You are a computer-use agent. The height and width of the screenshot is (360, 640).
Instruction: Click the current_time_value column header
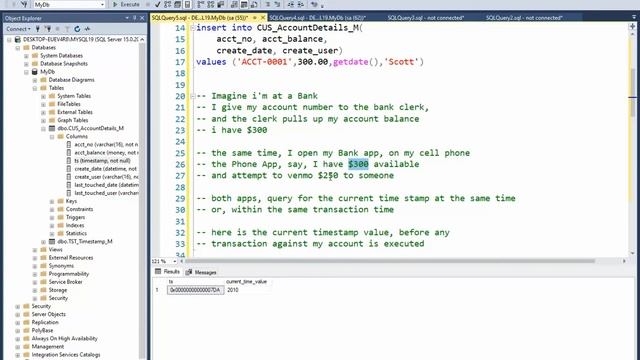(x=246, y=282)
